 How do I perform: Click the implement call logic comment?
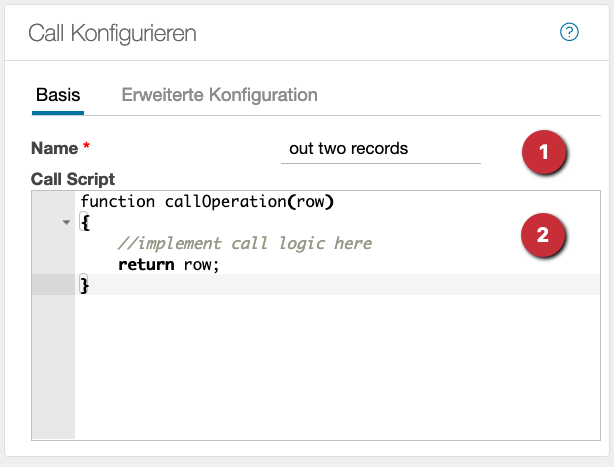tap(244, 244)
